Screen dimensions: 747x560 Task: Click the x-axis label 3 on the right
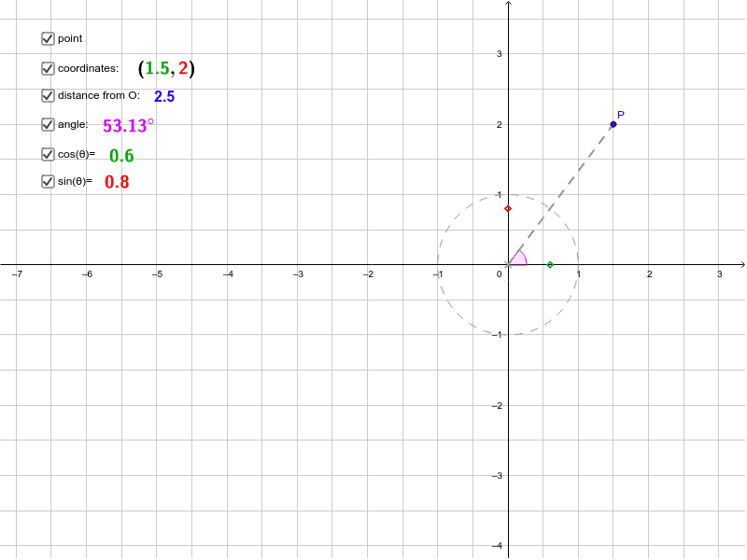tap(720, 275)
